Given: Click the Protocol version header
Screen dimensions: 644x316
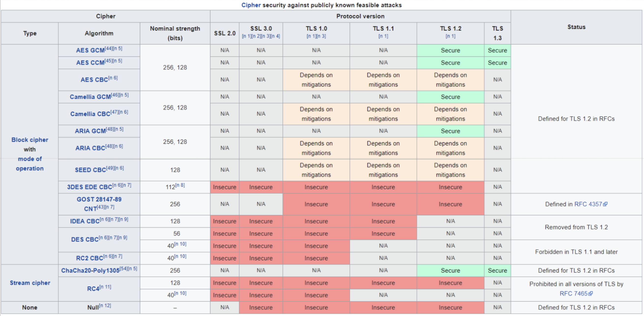Looking at the screenshot, I should pyautogui.click(x=360, y=16).
